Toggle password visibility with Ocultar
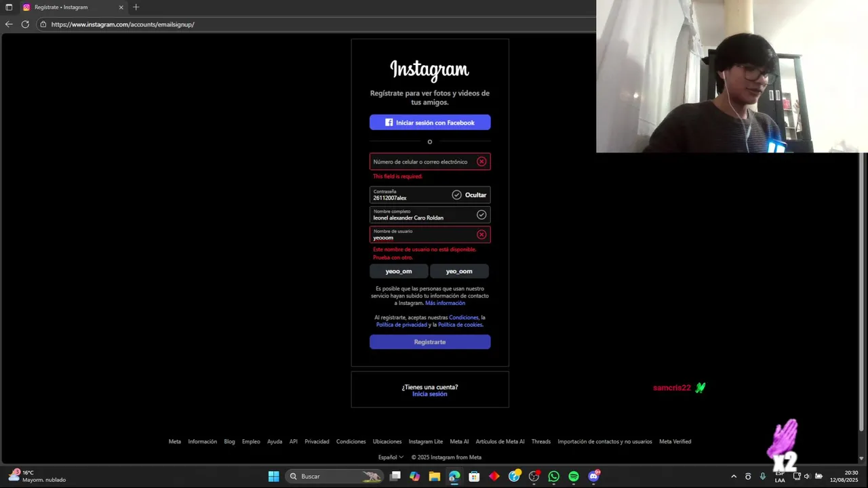Screen dimensions: 868x488 tap(475, 195)
